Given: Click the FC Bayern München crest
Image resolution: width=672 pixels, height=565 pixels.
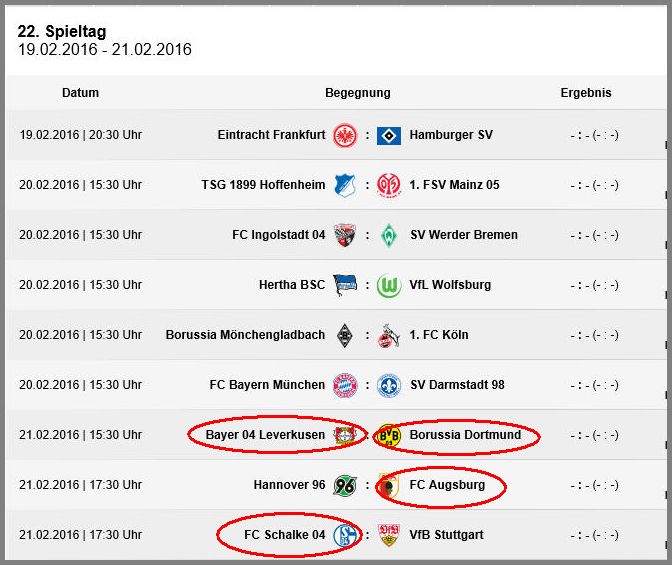Looking at the screenshot, I should click(x=345, y=385).
